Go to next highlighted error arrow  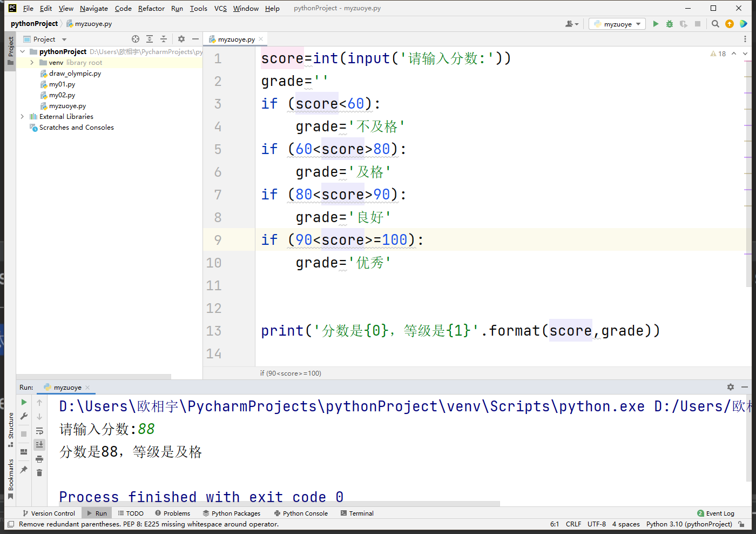pos(745,54)
